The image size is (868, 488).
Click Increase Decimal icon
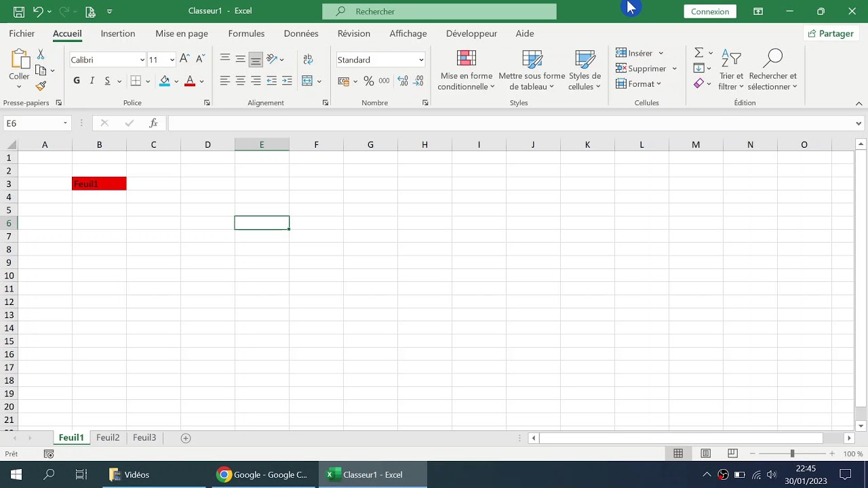tap(403, 81)
